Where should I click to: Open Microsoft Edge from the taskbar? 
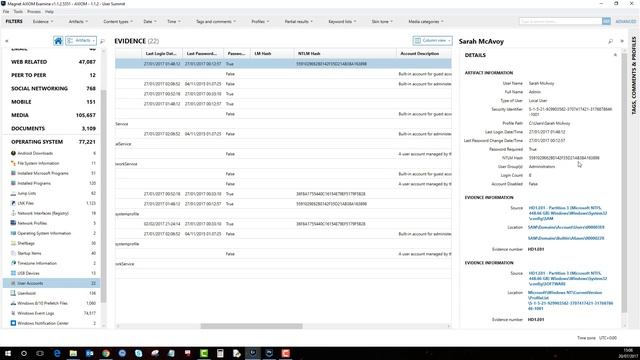(57, 353)
